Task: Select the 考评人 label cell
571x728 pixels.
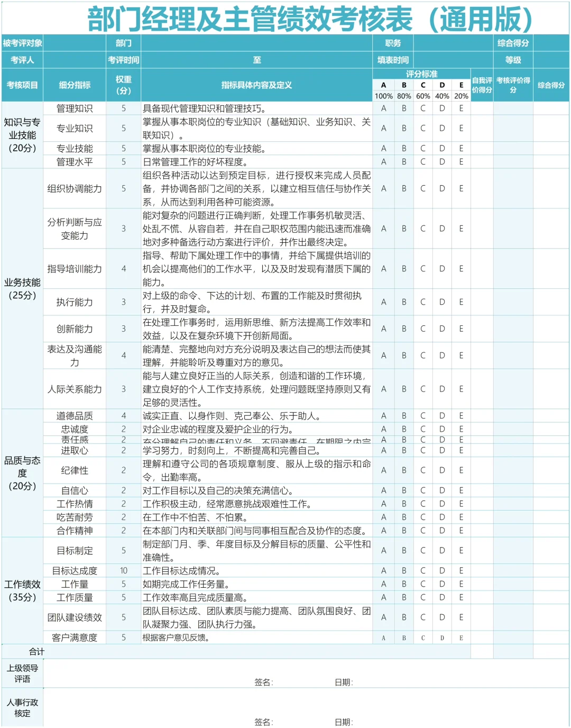Action: click(22, 60)
